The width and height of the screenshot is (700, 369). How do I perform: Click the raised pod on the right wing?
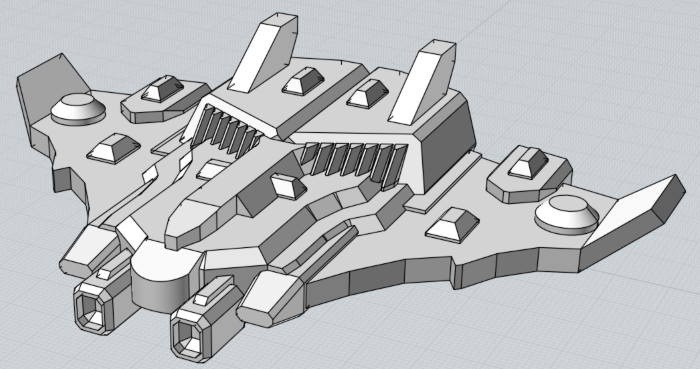tap(529, 175)
